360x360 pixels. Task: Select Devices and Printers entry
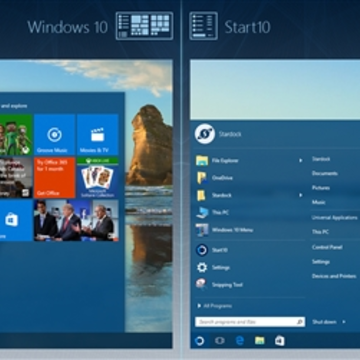334,276
